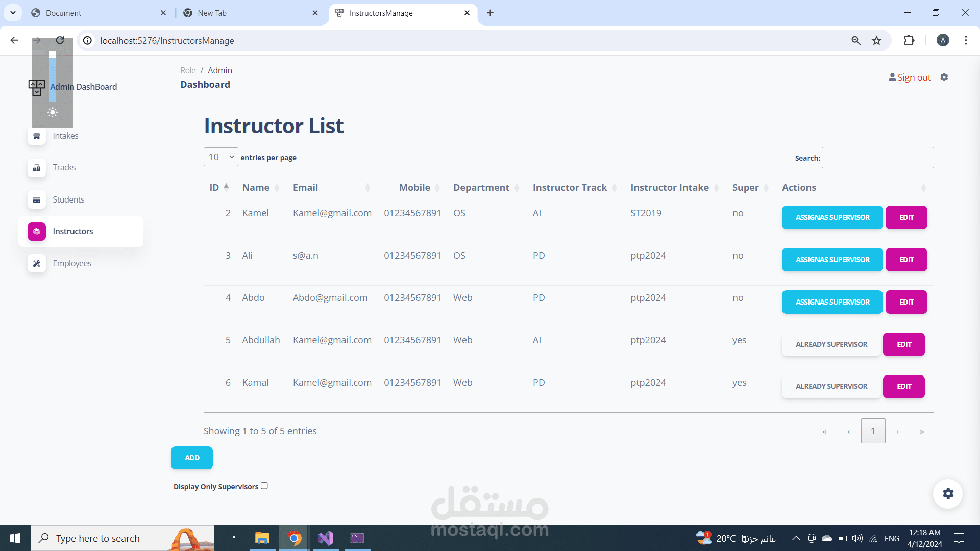This screenshot has width=980, height=551.
Task: Open the settings gear next to Sign out
Action: 944,77
